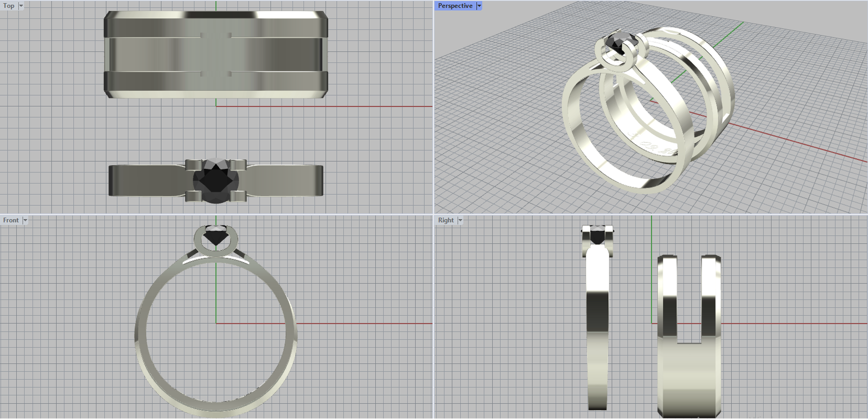Select the wide slotted band in Right view
868x419 pixels.
tap(689, 380)
